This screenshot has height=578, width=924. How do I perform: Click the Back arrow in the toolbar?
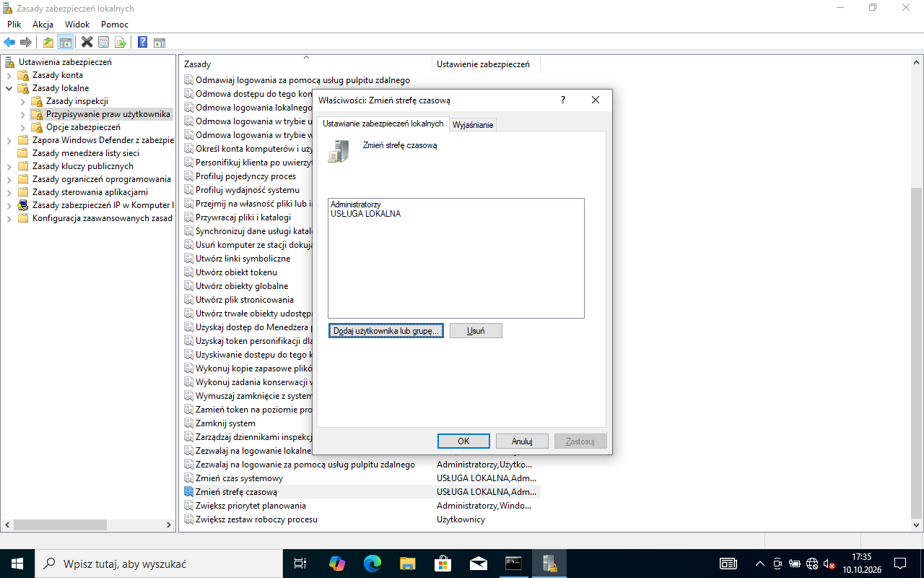pyautogui.click(x=9, y=43)
